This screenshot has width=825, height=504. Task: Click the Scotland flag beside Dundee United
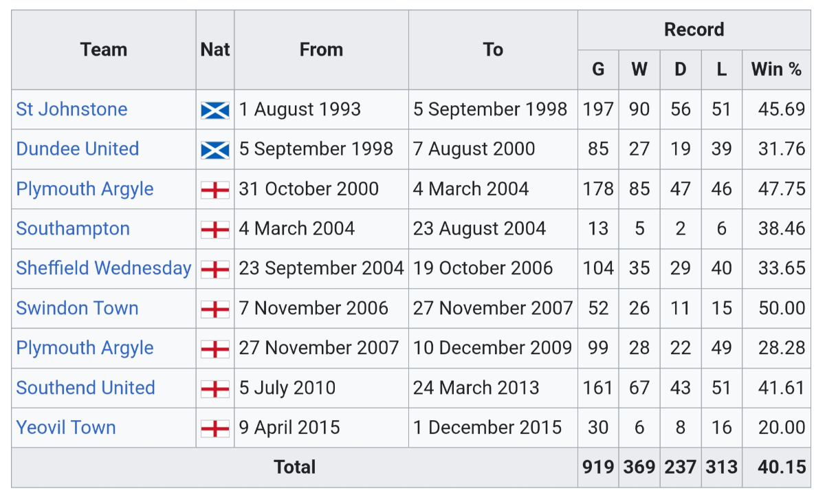click(215, 150)
